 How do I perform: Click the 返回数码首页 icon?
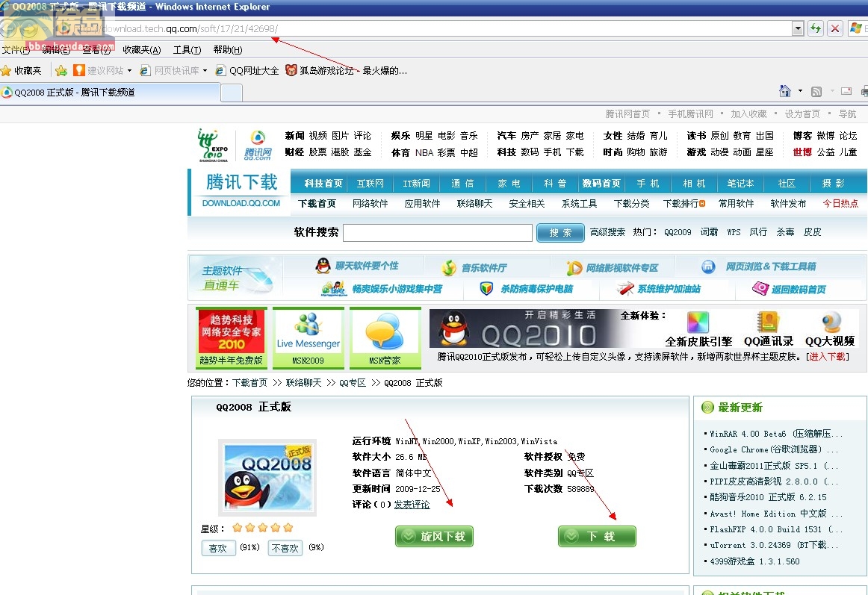760,288
